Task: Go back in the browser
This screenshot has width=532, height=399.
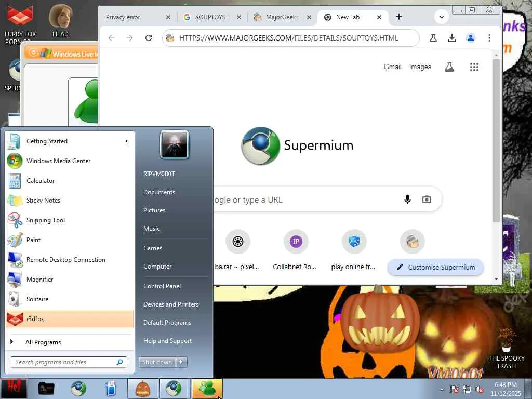Action: click(x=111, y=38)
